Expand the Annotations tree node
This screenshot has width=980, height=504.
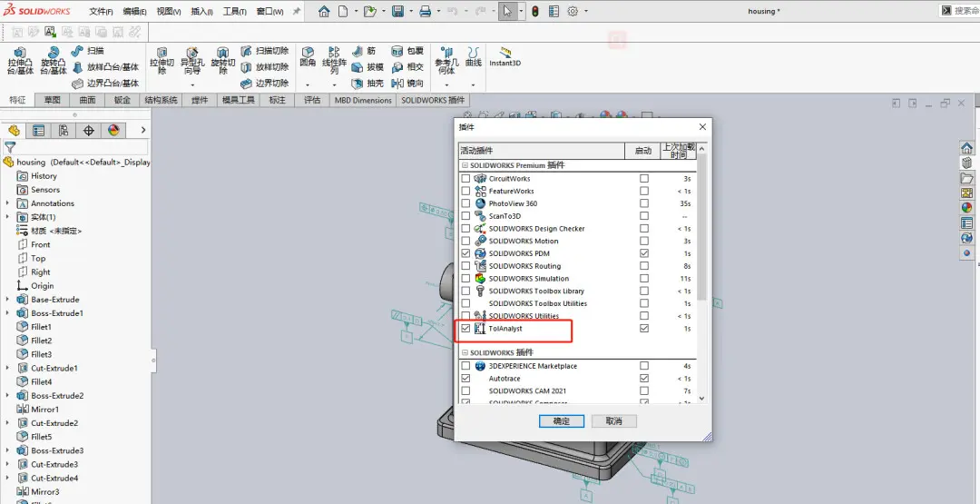click(7, 203)
